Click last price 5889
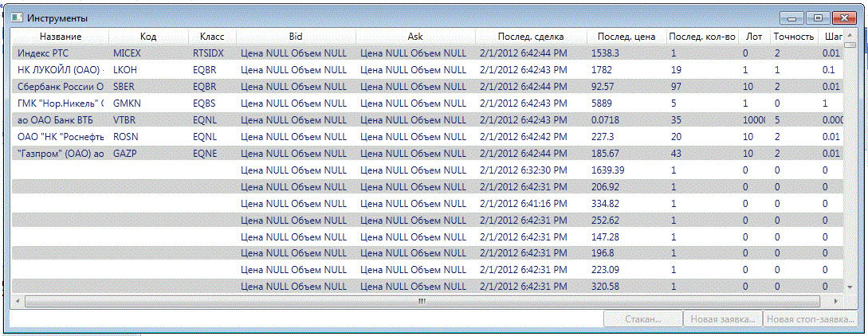868x336 pixels. click(x=601, y=104)
